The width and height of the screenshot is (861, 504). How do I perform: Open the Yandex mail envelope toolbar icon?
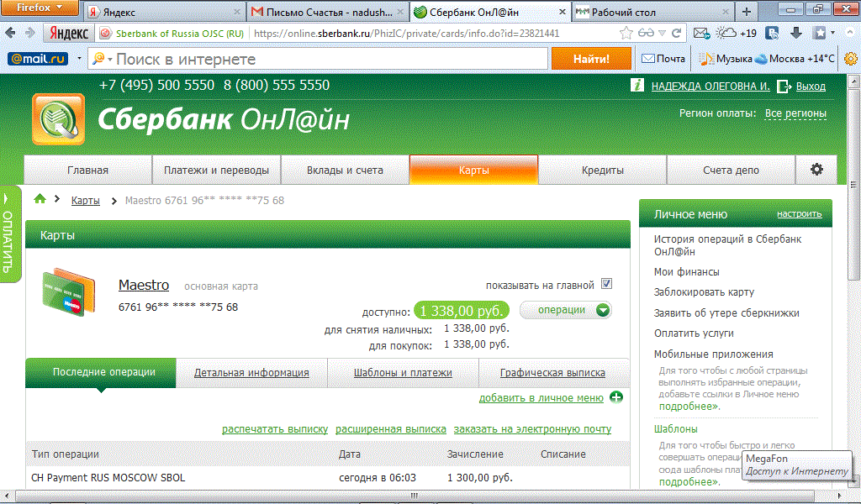(701, 34)
